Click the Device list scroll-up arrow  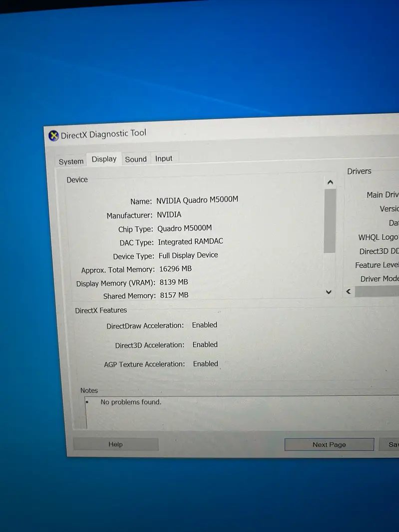[330, 183]
